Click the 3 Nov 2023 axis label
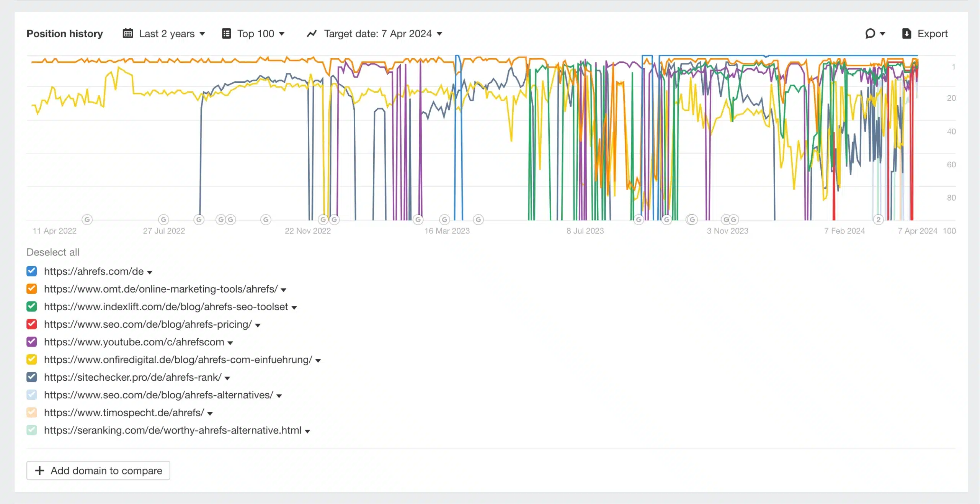This screenshot has width=980, height=504. tap(727, 231)
